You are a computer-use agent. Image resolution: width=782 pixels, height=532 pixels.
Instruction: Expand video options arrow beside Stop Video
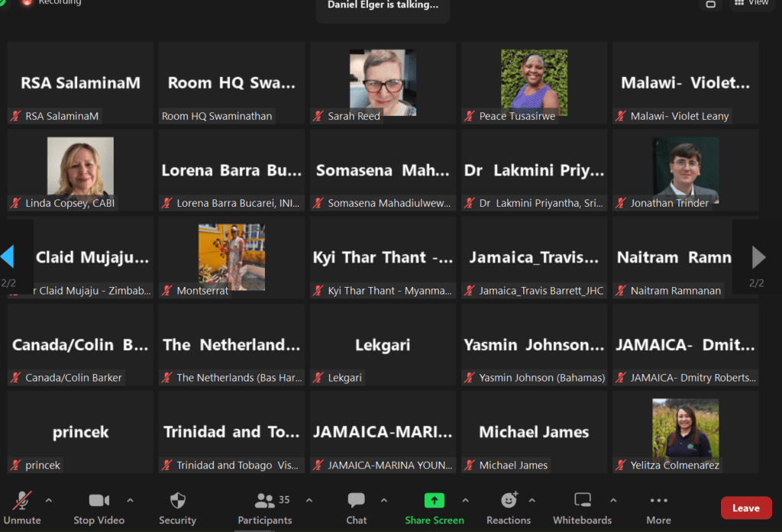click(x=130, y=501)
